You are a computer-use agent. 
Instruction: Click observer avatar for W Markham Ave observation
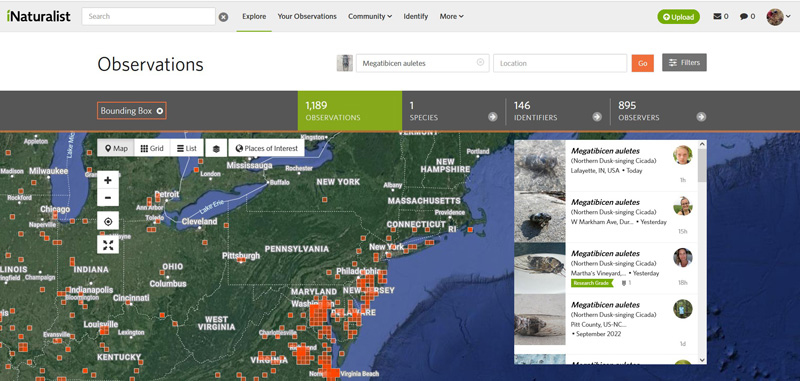(683, 206)
